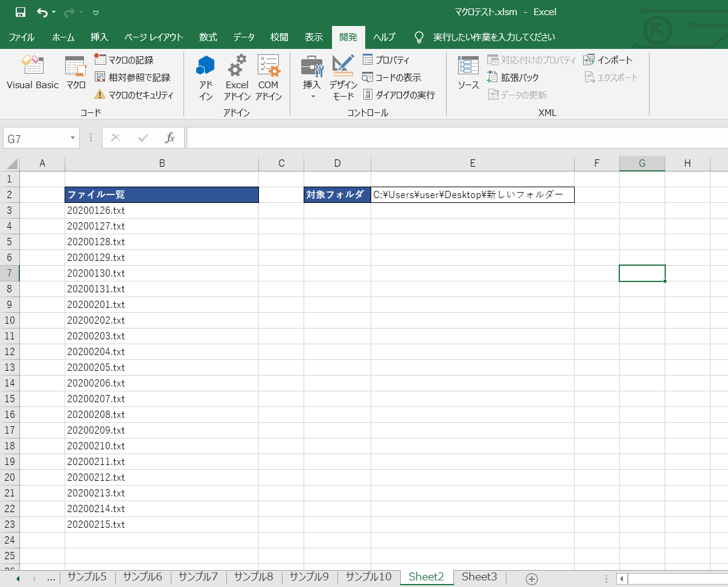Screen dimensions: 728x587
Task: Switch to sheet サンプル10
Action: tap(368, 577)
